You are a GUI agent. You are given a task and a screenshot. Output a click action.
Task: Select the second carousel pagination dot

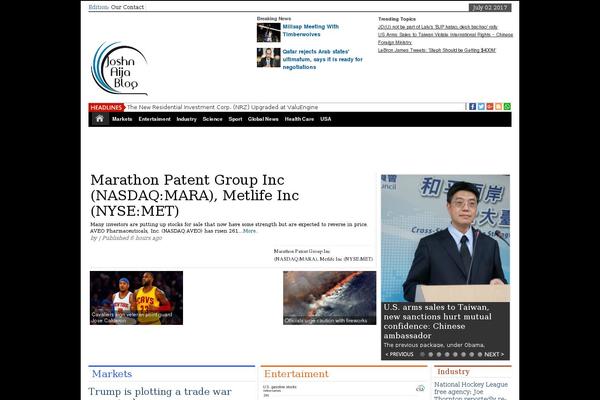(x=430, y=354)
